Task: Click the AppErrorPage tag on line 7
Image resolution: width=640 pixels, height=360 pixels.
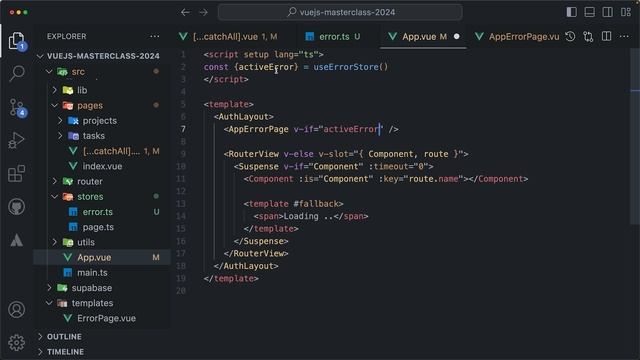Action: 258,129
